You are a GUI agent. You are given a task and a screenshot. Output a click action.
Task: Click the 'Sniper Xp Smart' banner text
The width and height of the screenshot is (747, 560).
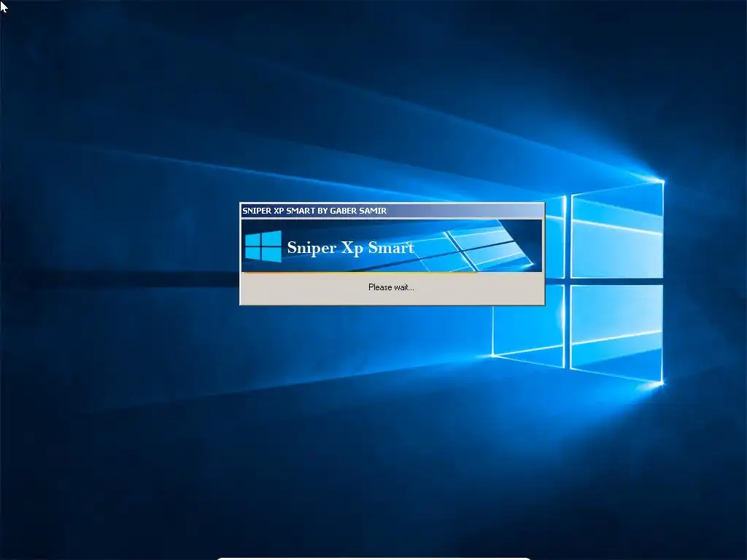point(350,248)
